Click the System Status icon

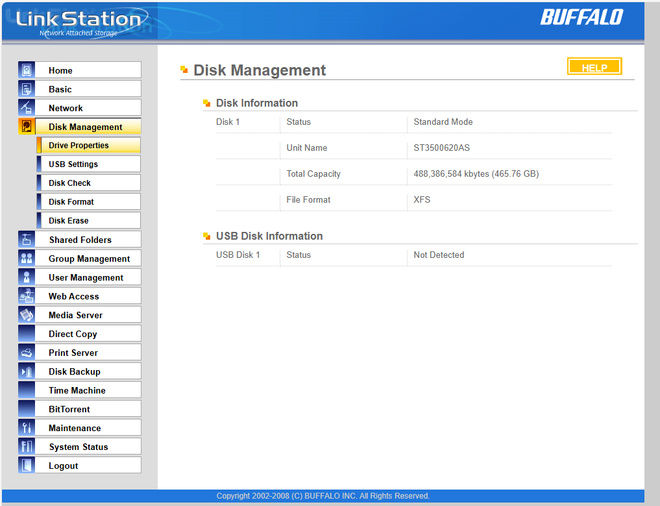[x=27, y=447]
